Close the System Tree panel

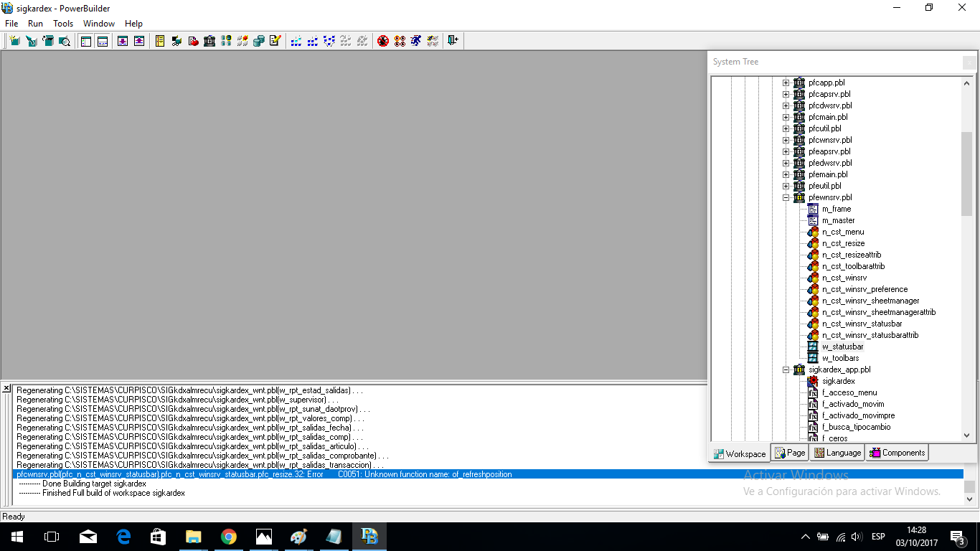click(x=969, y=62)
